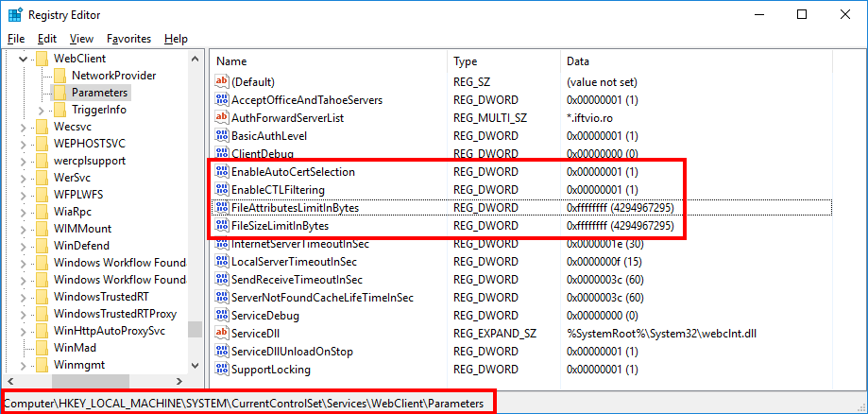
Task: Click the Winmgmt folder icon
Action: click(42, 365)
